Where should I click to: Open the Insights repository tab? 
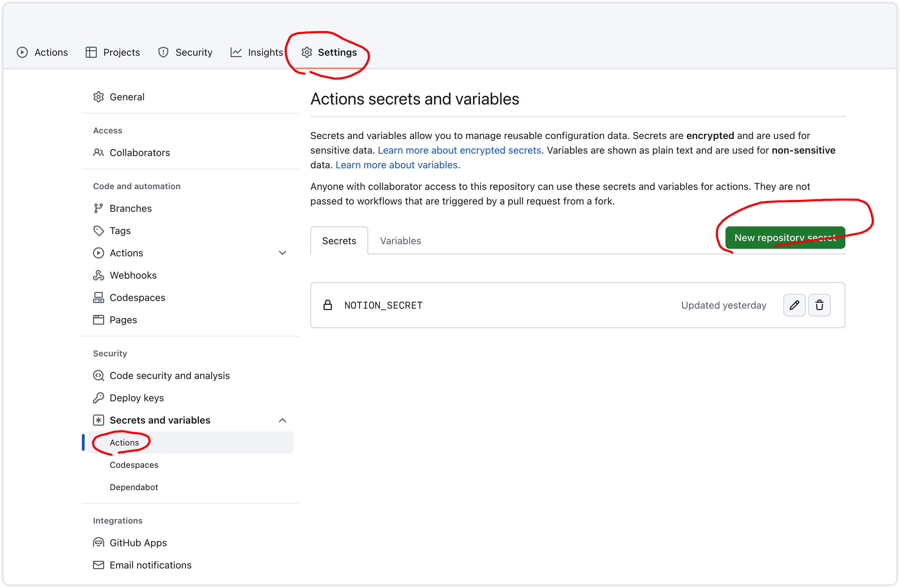(257, 52)
